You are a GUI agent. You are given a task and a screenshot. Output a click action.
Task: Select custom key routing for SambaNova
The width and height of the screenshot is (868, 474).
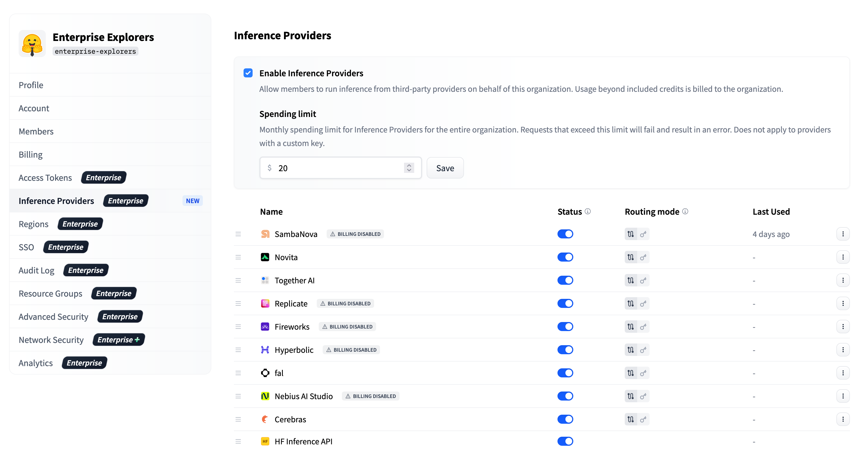[643, 234]
